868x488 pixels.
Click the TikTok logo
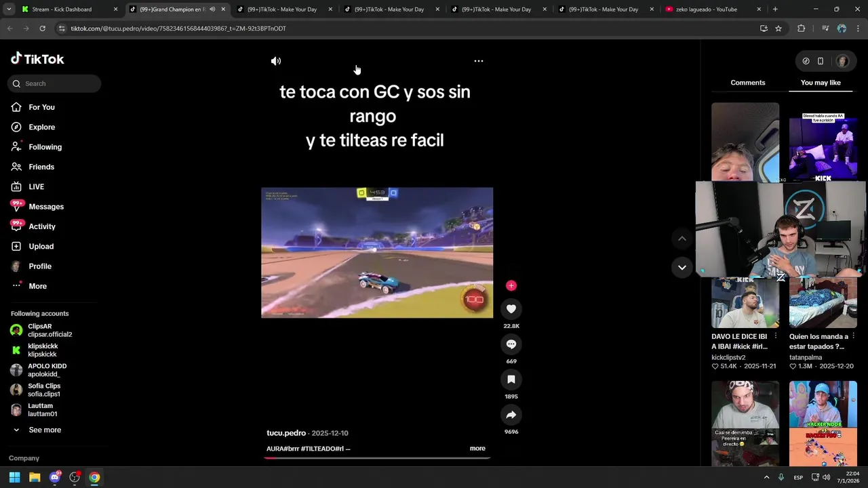coord(37,59)
